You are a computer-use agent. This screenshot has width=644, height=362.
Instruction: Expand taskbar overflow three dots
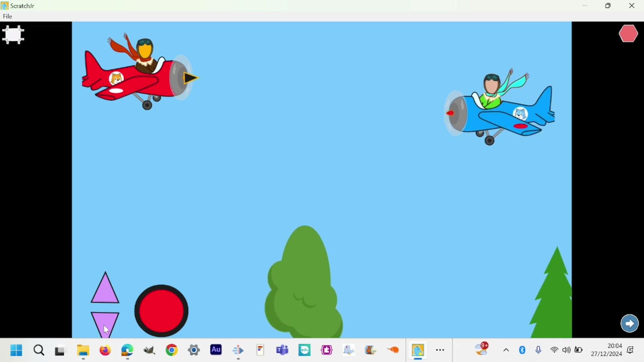tap(440, 351)
